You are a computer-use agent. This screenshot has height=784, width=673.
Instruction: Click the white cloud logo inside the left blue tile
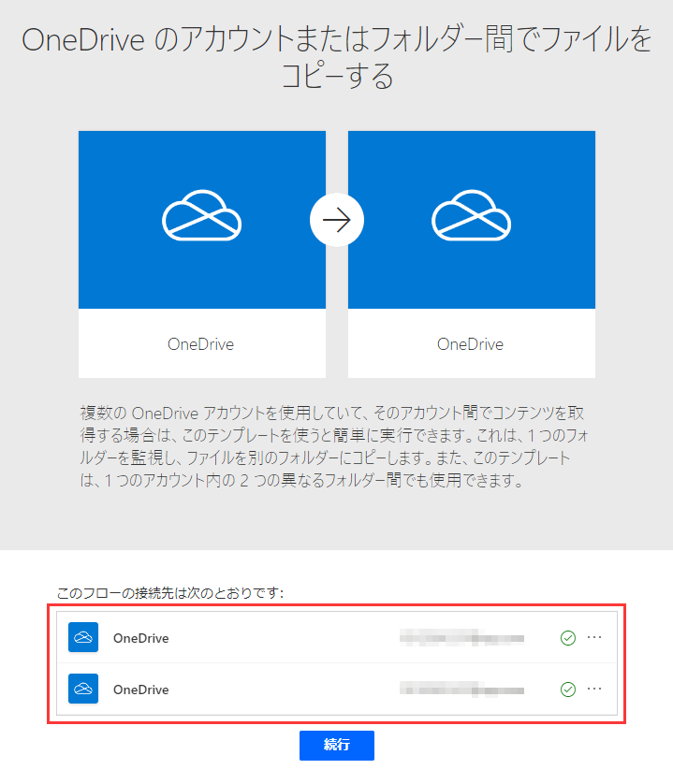201,213
